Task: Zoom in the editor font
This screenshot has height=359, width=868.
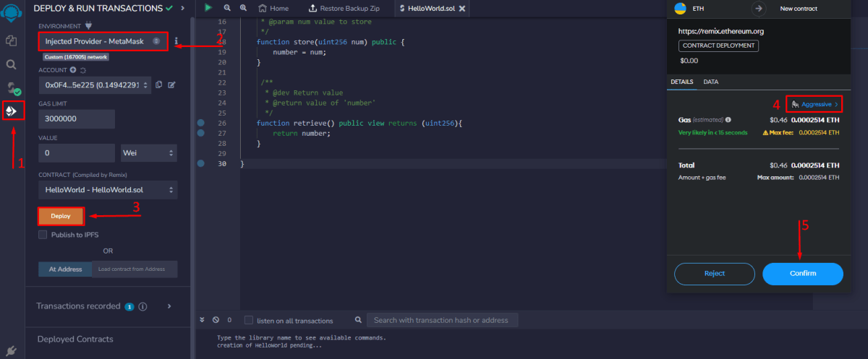Action: pos(243,8)
